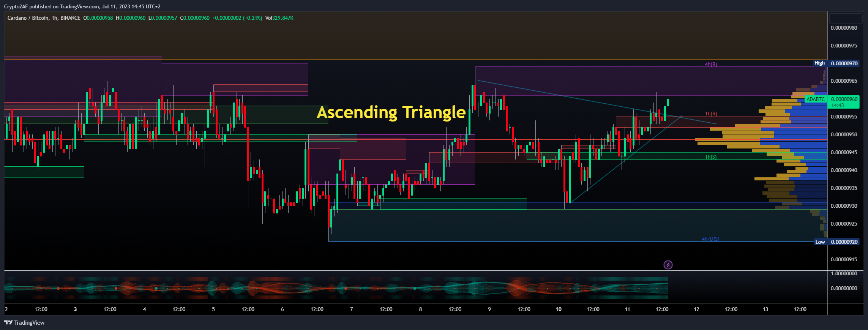The width and height of the screenshot is (868, 330).
Task: Click price axis level 0.00000955
Action: pyautogui.click(x=844, y=117)
